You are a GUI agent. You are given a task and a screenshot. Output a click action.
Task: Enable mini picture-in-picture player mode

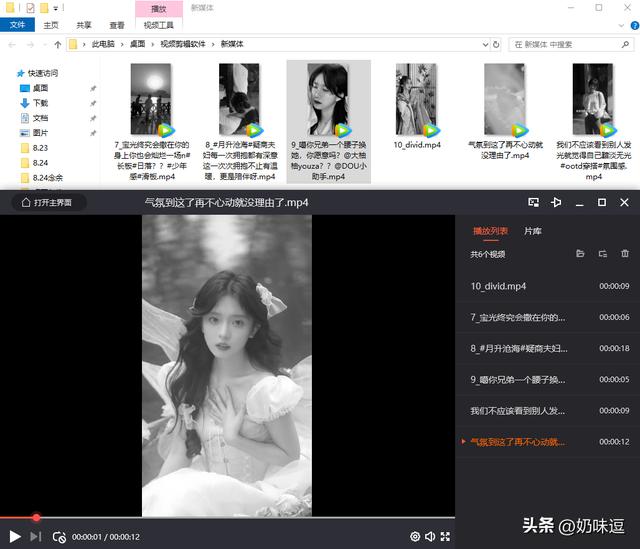pyautogui.click(x=534, y=203)
